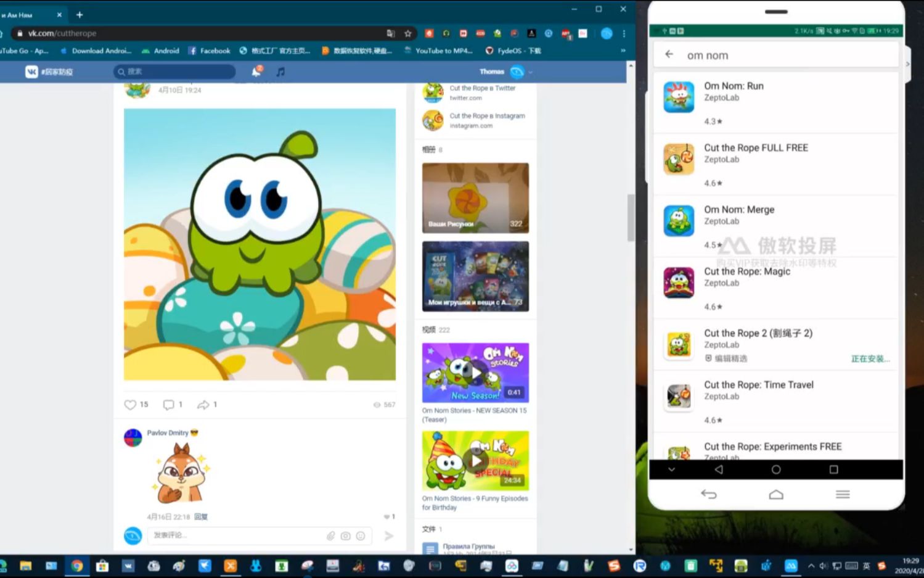This screenshot has width=924, height=578.
Task: Open the FydeOS bookmark
Action: click(x=513, y=51)
